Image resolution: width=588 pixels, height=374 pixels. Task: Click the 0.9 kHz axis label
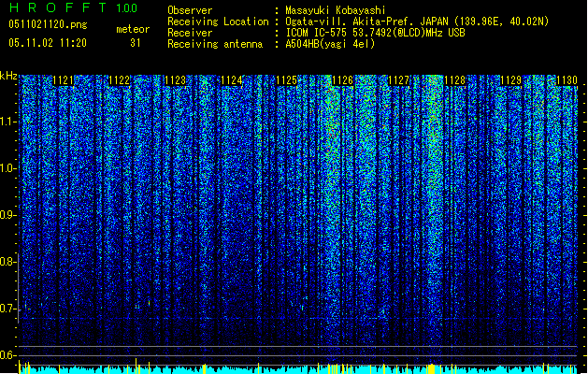(x=7, y=215)
